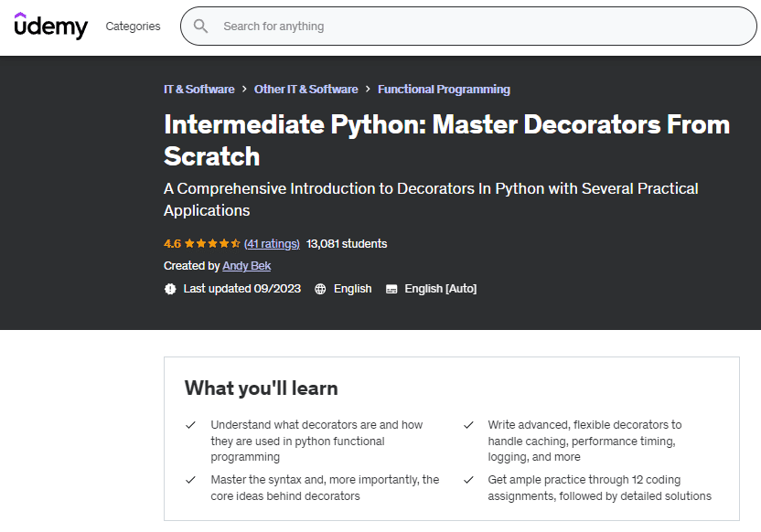The height and width of the screenshot is (532, 761).
Task: Click the star rating icons
Action: click(212, 244)
